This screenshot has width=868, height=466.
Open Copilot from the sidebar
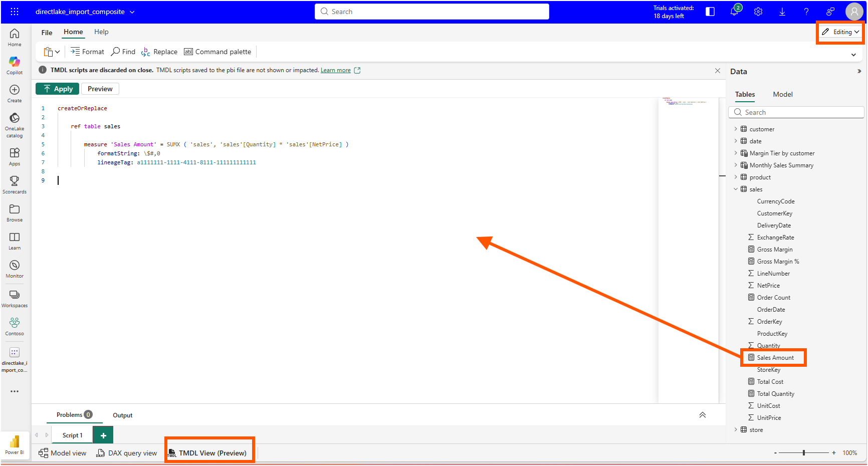[x=15, y=66]
